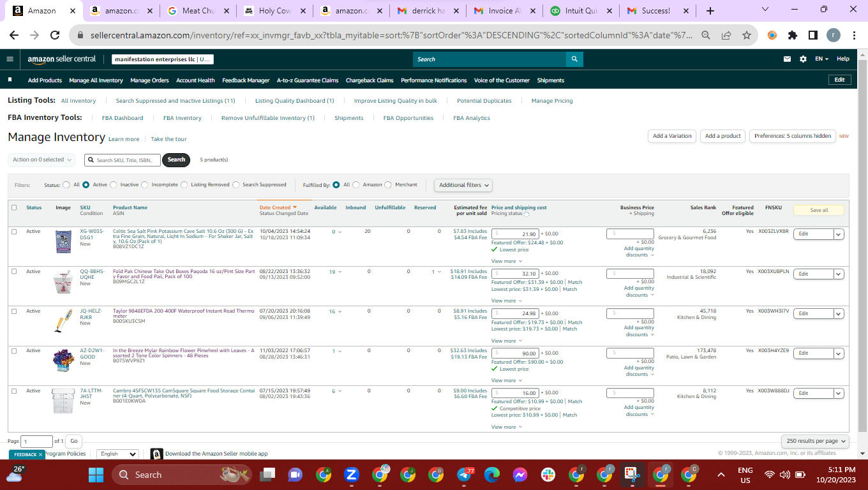Click the Add a product button
This screenshot has height=490, width=868.
tap(723, 136)
